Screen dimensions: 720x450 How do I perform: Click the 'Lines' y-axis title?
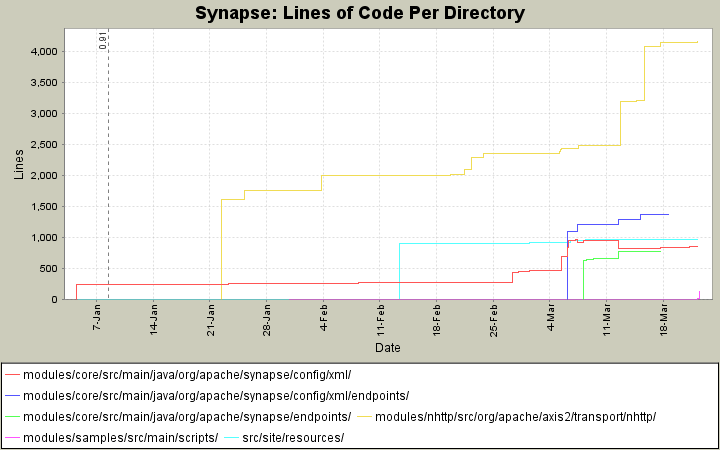(x=19, y=164)
